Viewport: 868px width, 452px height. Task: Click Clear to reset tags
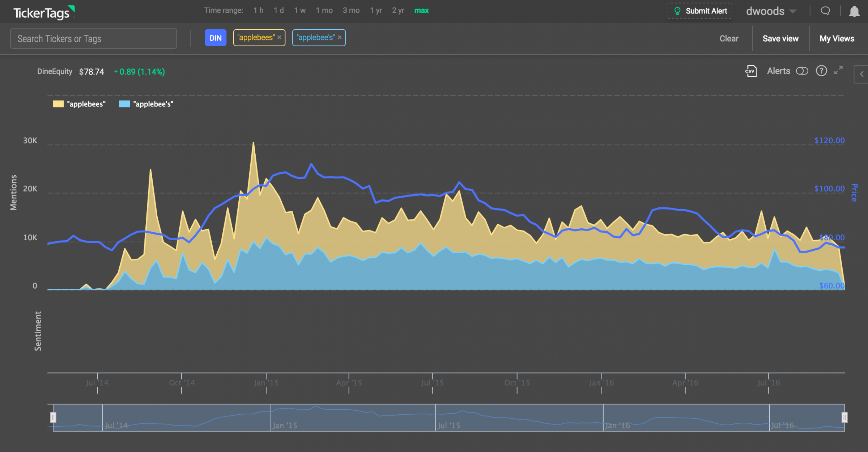pyautogui.click(x=729, y=38)
